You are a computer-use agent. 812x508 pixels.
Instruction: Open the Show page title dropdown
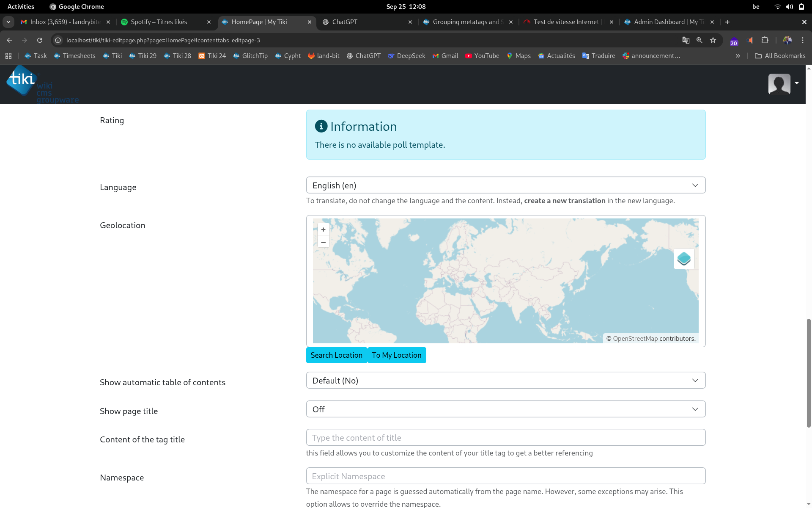click(x=506, y=409)
